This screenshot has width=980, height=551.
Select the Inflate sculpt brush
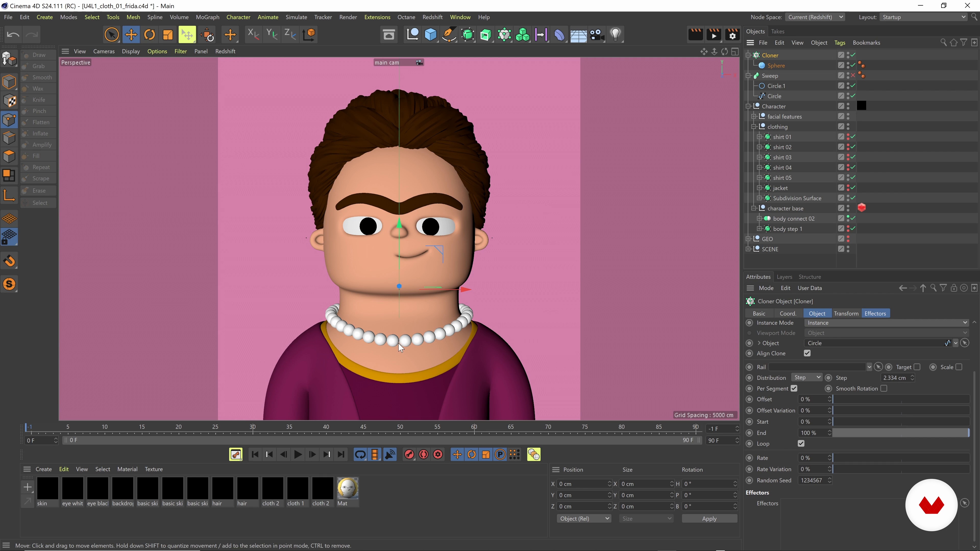38,133
